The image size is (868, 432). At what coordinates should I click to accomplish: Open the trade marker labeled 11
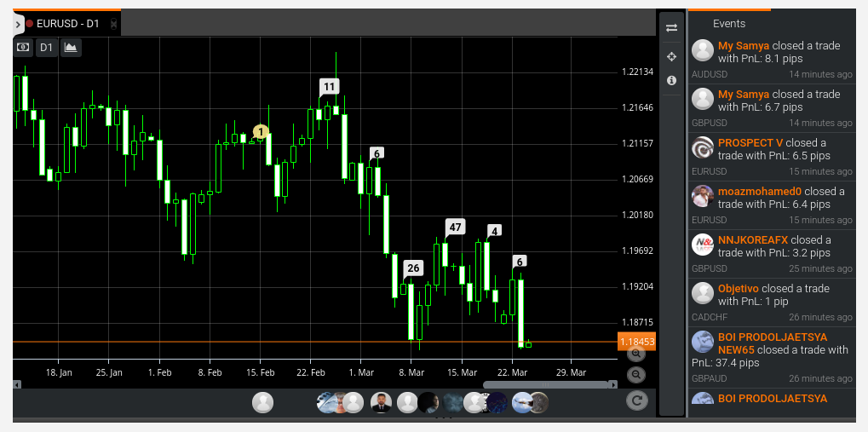330,86
